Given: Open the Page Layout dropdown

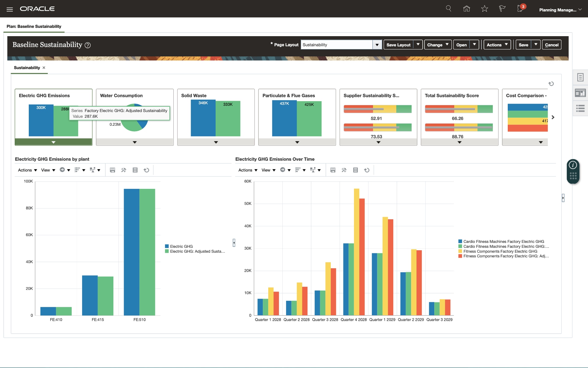Looking at the screenshot, I should click(x=377, y=45).
